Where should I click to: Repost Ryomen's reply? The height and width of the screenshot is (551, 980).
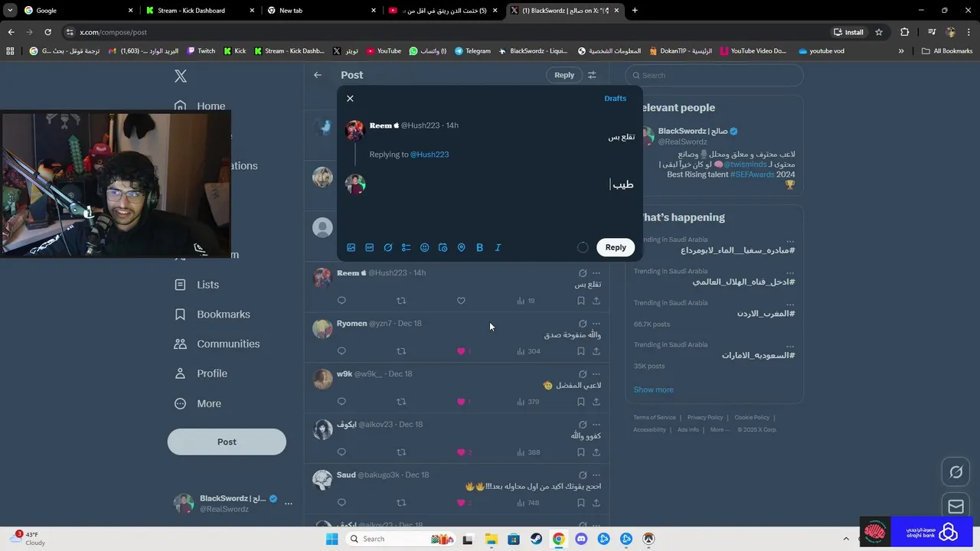(x=401, y=351)
